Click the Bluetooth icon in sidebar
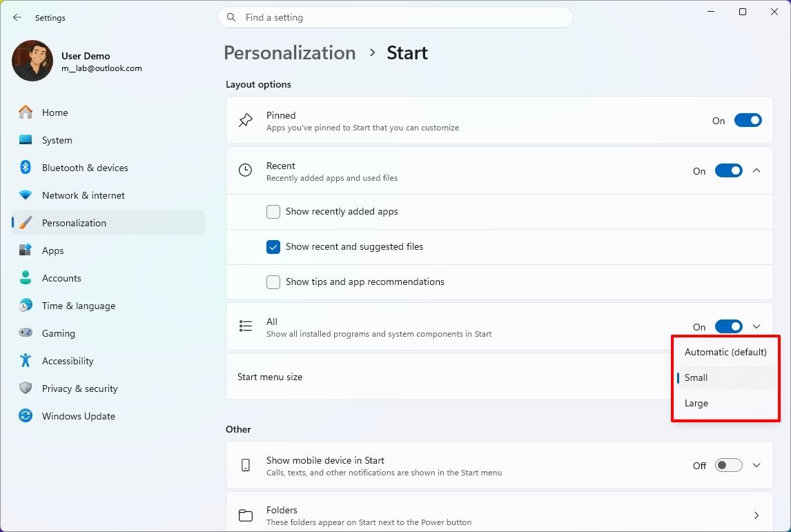Screen dimensions: 791x532 (x=26, y=168)
